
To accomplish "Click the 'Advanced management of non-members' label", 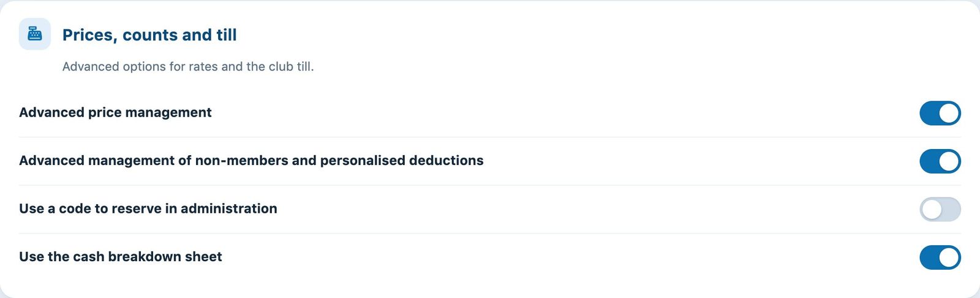I will (x=251, y=160).
